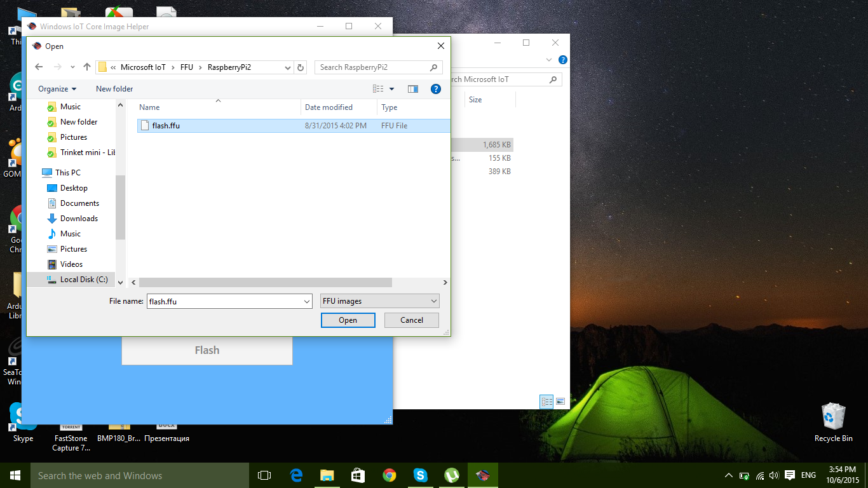The width and height of the screenshot is (868, 488).
Task: Click the Cancel button
Action: point(412,320)
